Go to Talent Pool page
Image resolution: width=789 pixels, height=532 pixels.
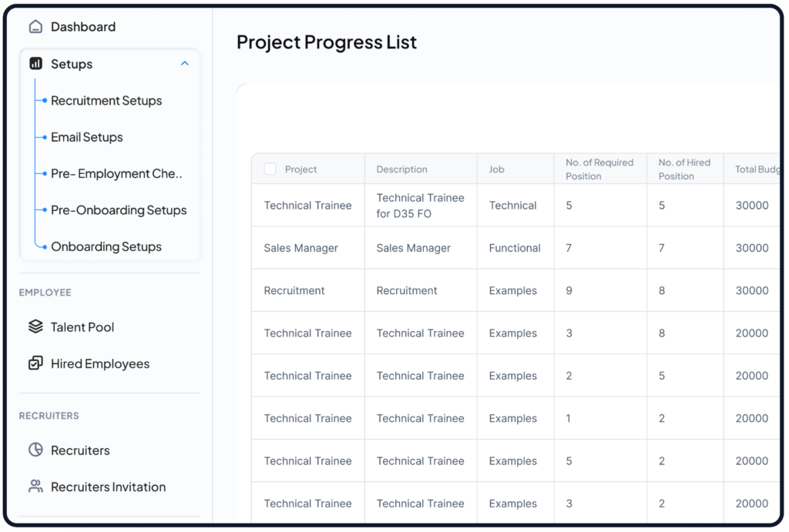coord(82,327)
